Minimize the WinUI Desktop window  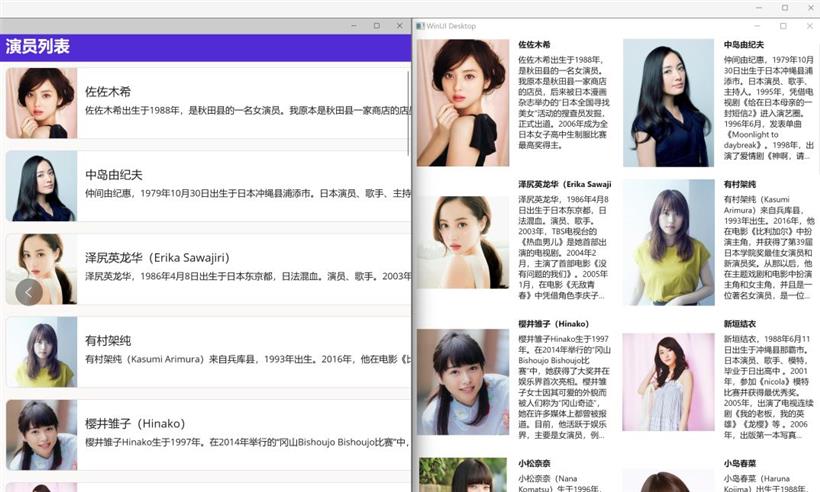tap(757, 26)
